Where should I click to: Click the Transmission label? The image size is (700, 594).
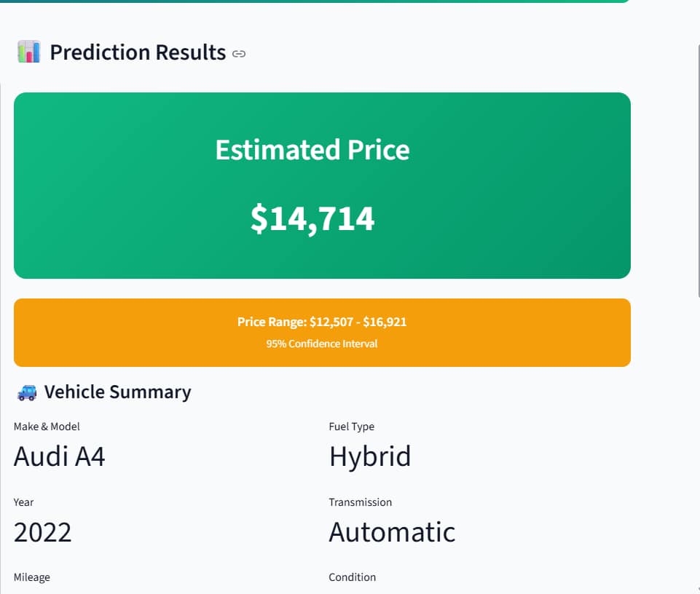point(360,502)
